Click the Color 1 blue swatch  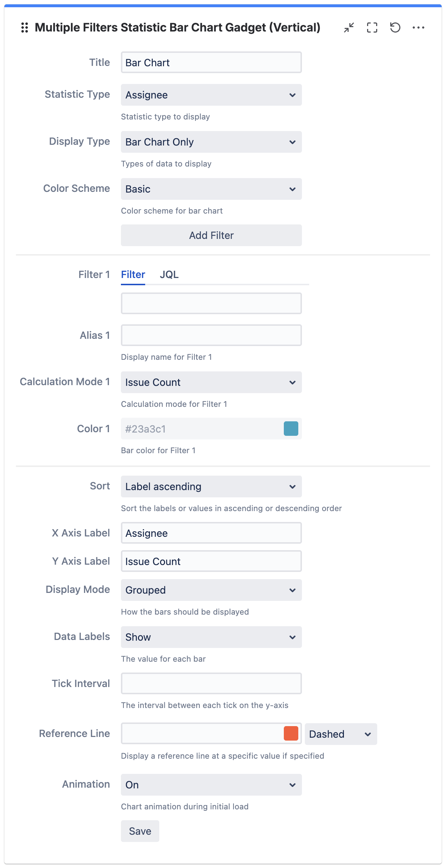pos(291,429)
